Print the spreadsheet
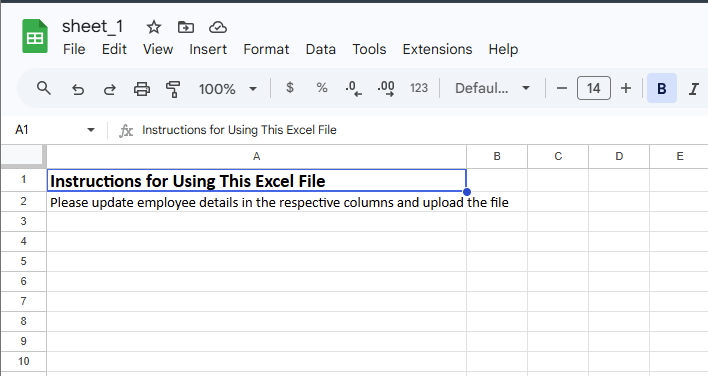 pos(141,88)
